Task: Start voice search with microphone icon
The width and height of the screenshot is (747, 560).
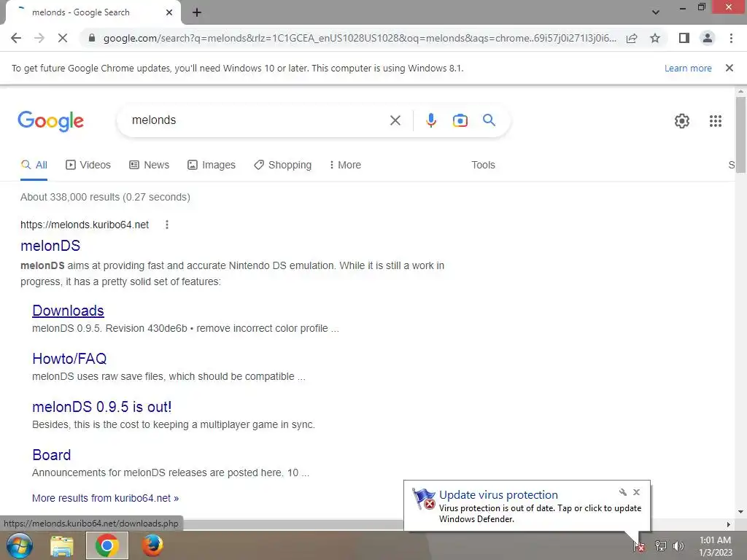Action: click(430, 120)
